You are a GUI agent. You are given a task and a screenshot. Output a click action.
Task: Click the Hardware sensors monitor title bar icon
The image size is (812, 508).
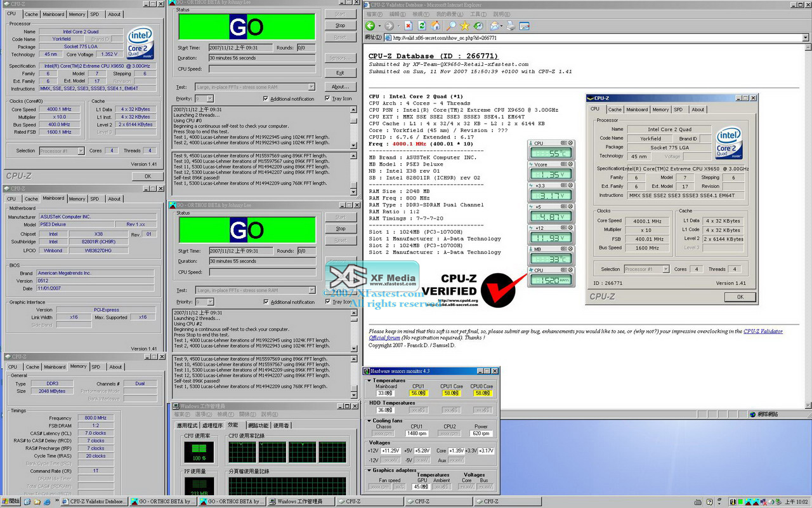[367, 371]
